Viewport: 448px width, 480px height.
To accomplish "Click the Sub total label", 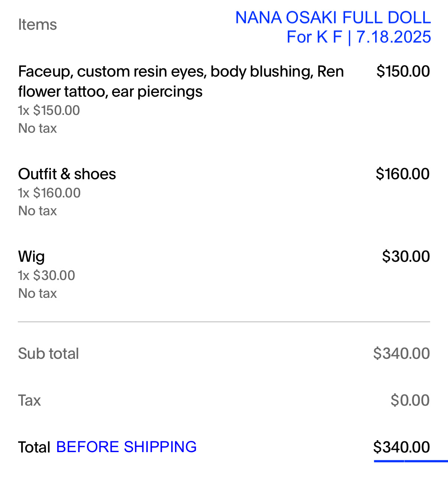I will [x=49, y=354].
